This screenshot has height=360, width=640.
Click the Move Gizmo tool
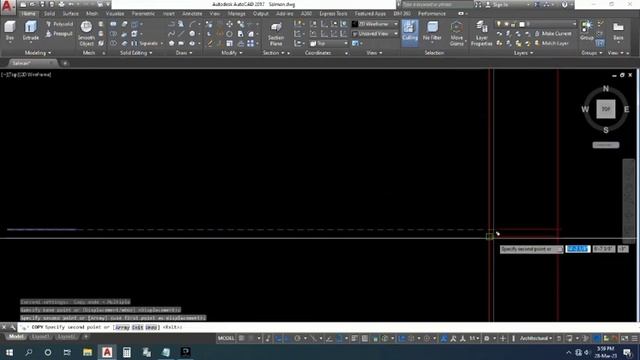(x=457, y=33)
